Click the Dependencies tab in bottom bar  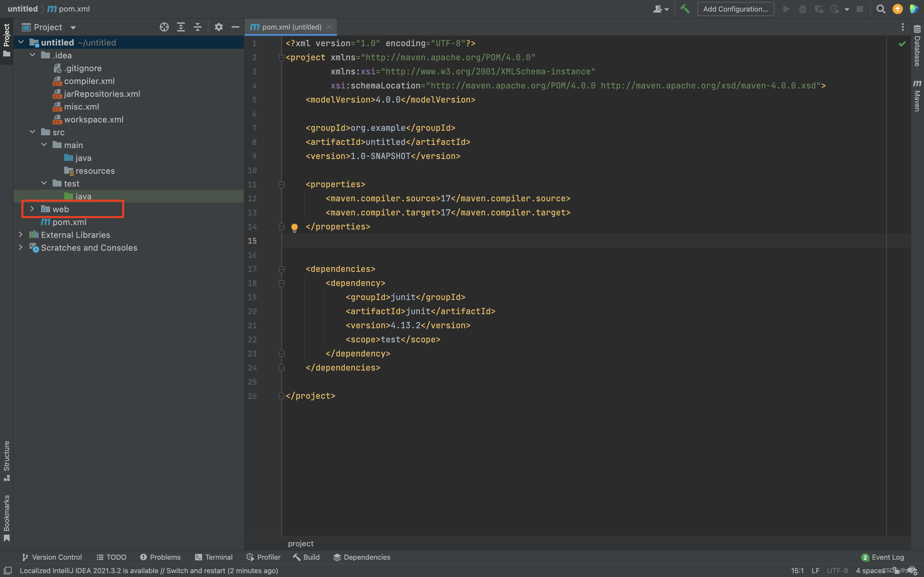click(x=368, y=557)
